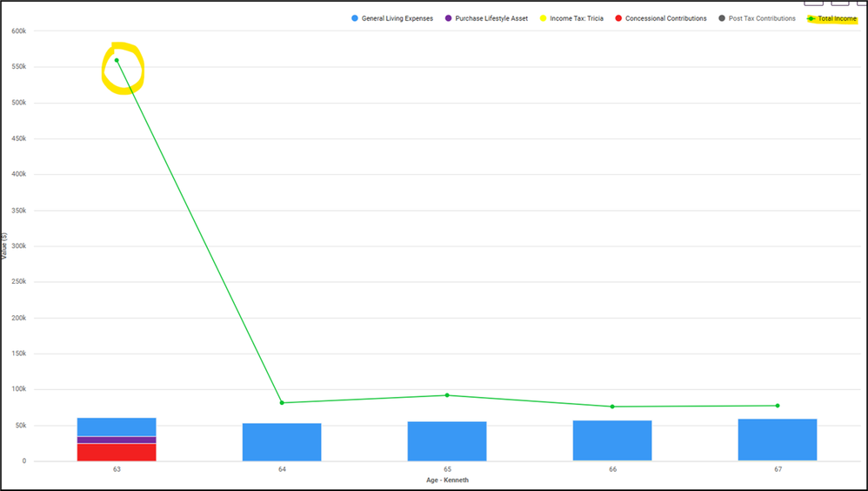The image size is (868, 491).
Task: Click Total Income point at age 63
Action: coord(117,60)
